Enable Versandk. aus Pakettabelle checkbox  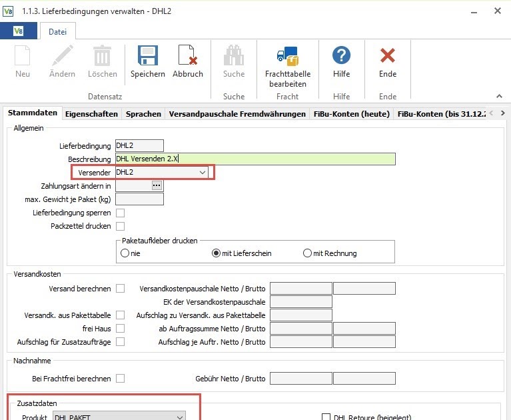coord(120,315)
